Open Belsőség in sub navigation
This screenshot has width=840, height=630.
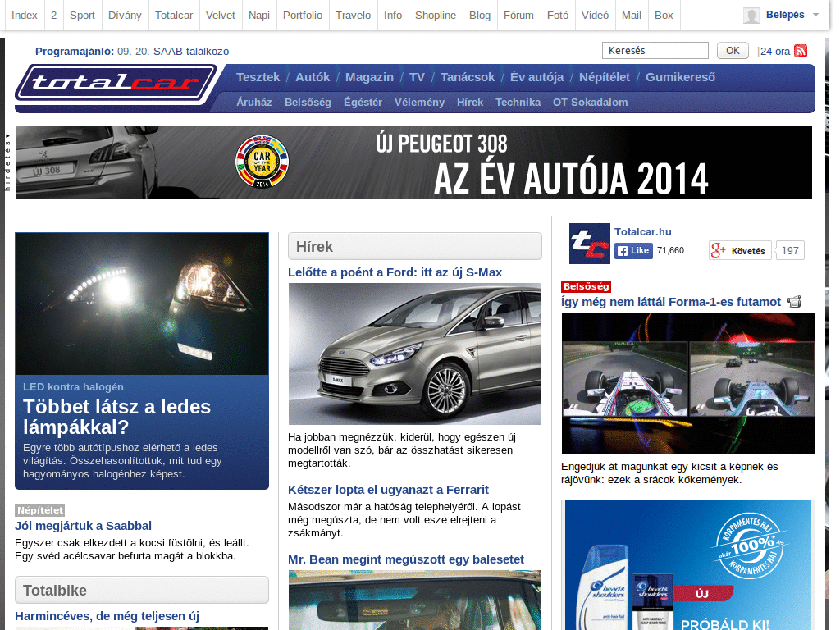[x=308, y=103]
